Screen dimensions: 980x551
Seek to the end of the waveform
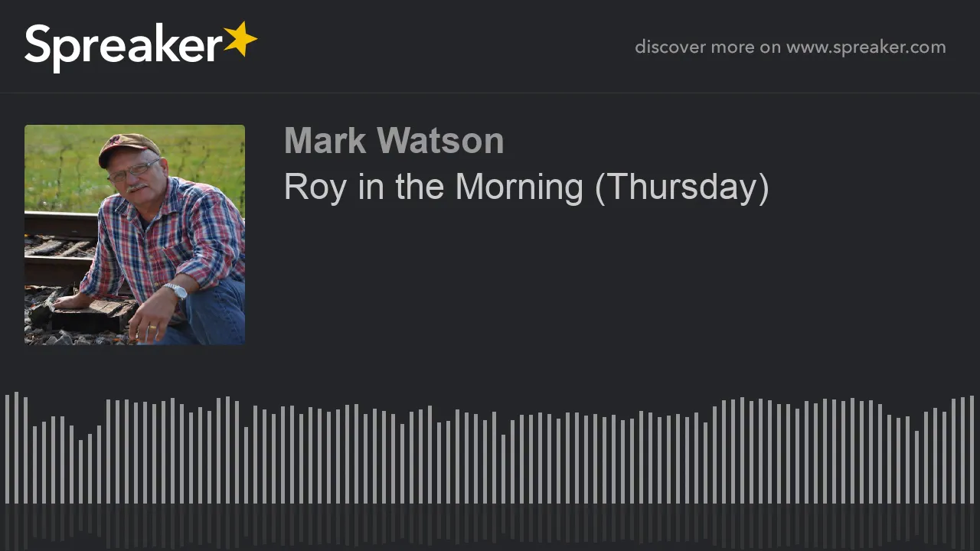[972, 449]
